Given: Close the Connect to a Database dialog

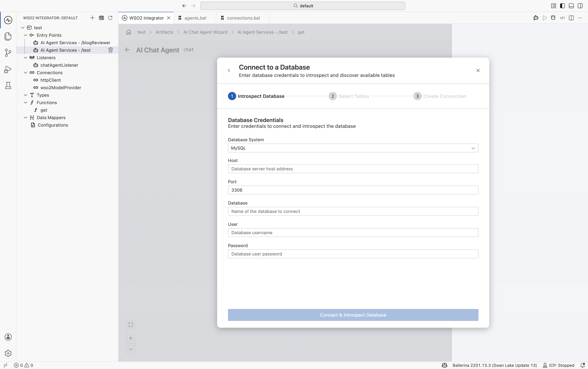Looking at the screenshot, I should (478, 70).
